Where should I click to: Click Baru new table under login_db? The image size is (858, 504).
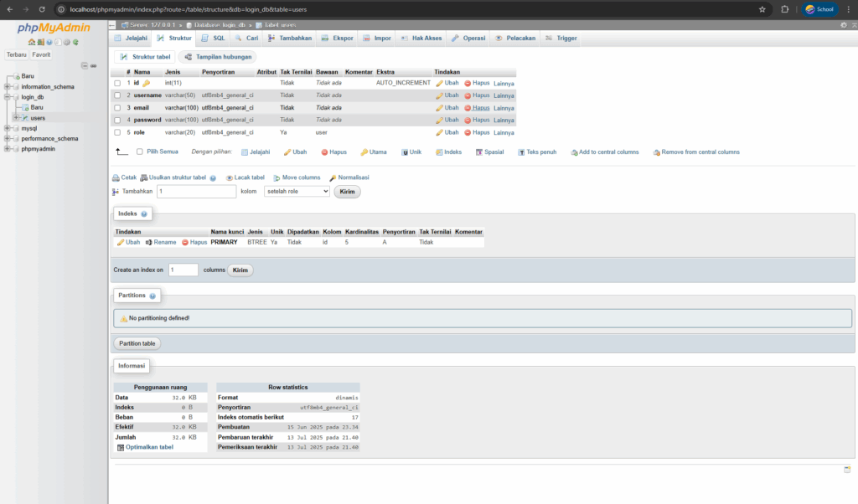tap(37, 108)
